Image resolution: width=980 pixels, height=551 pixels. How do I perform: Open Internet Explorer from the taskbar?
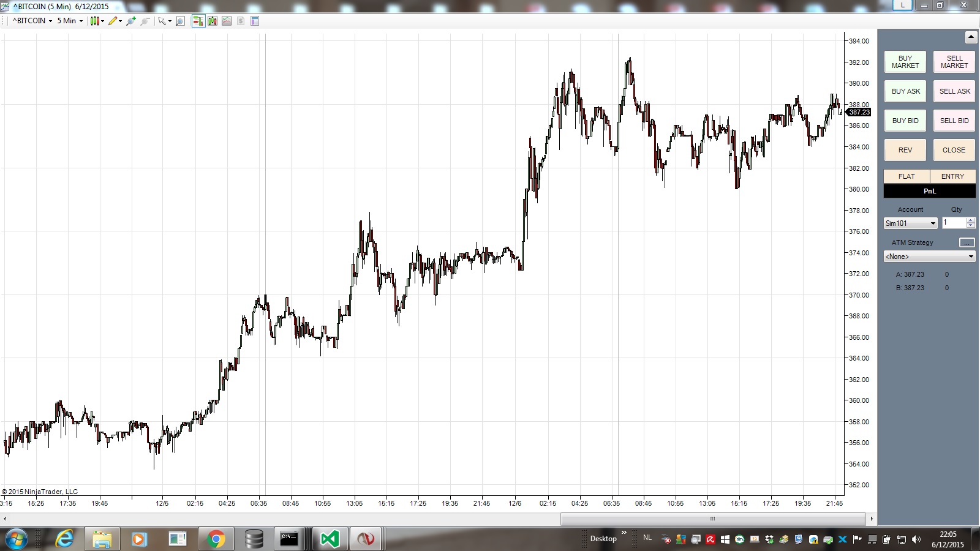[x=64, y=539]
